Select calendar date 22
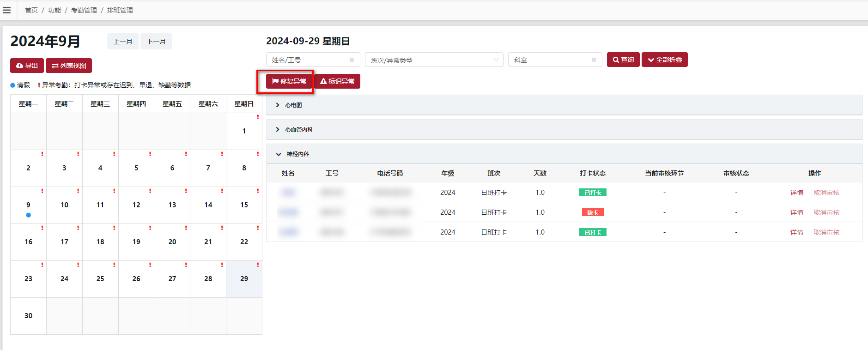This screenshot has height=350, width=868. click(244, 242)
